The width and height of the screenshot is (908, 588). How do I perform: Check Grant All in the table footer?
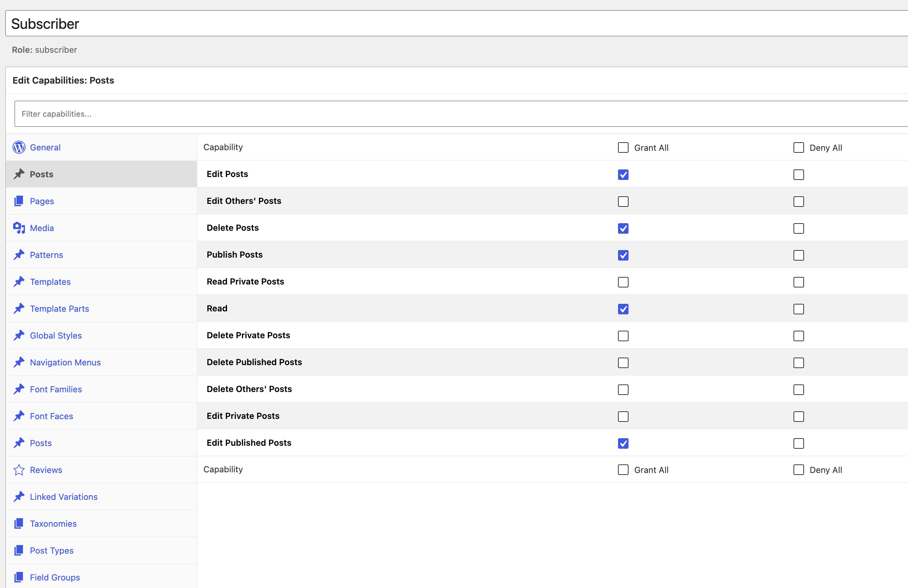click(623, 469)
